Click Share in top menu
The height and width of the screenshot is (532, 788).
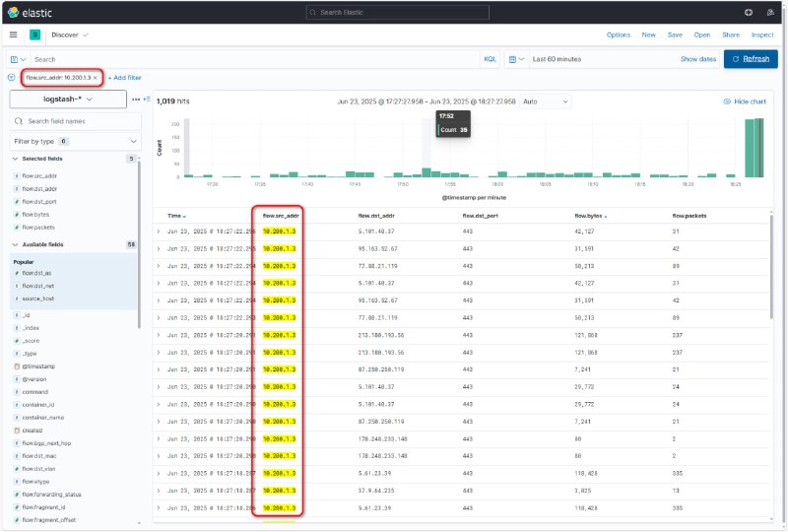(731, 34)
